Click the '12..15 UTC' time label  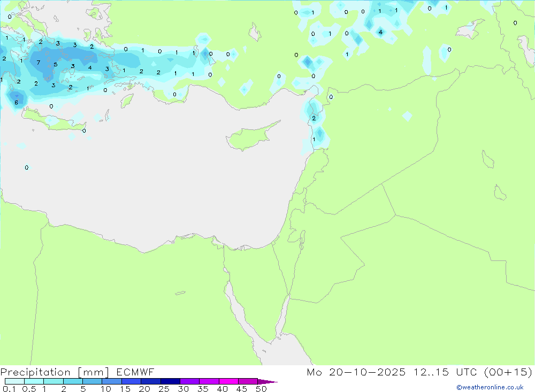click(x=445, y=372)
